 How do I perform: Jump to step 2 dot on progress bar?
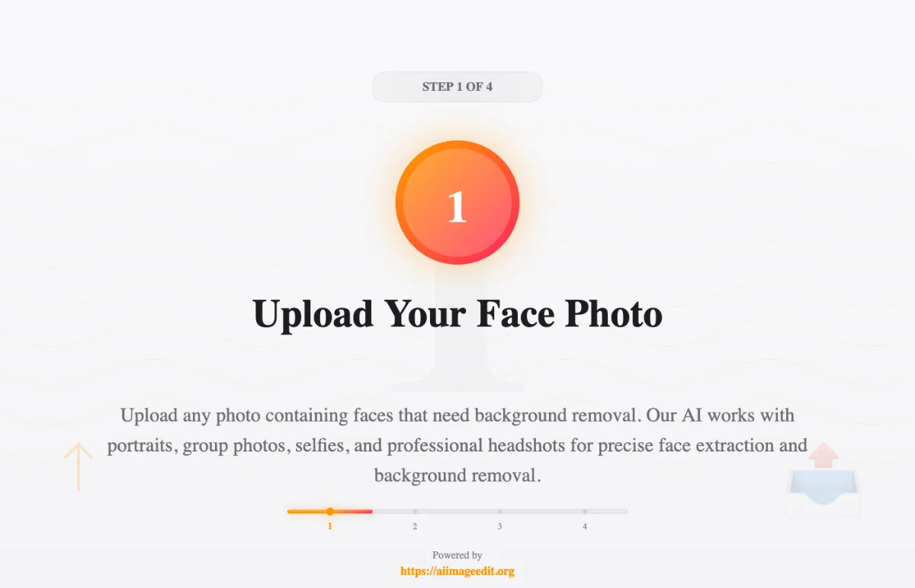(x=415, y=512)
